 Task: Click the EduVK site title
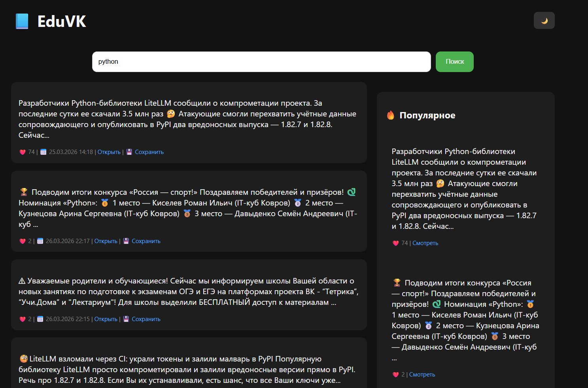click(62, 21)
